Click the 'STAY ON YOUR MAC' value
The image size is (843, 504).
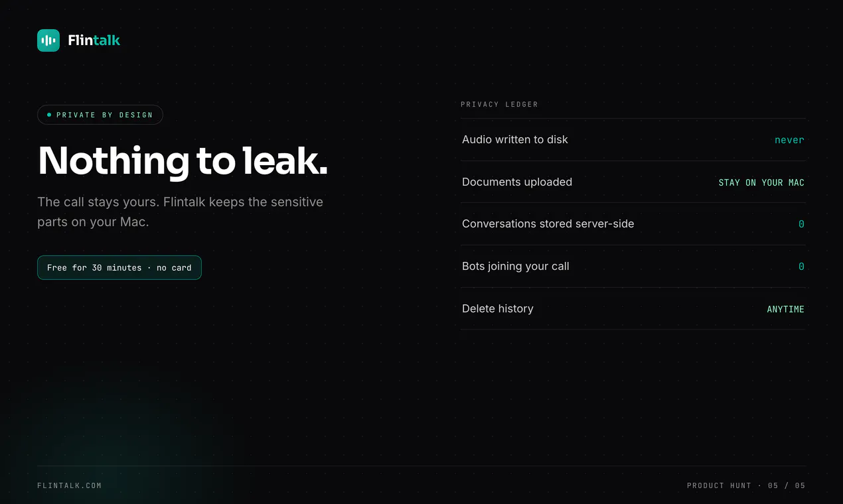pos(761,182)
